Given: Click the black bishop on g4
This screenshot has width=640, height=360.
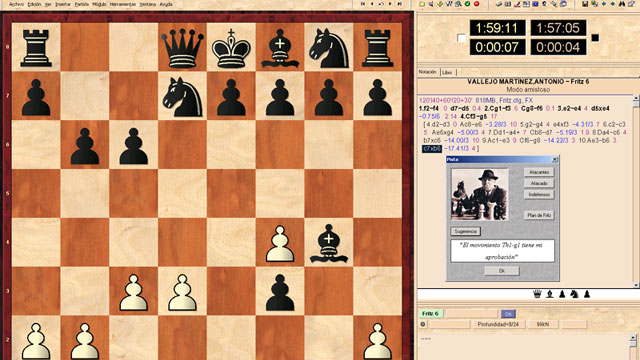Looking at the screenshot, I should point(329,242).
